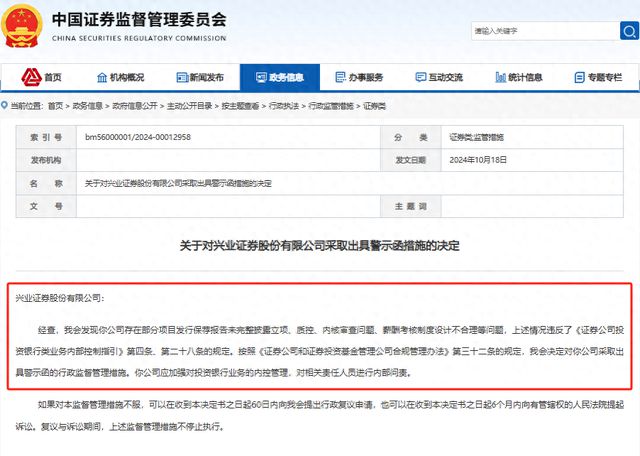Open the 互动交流 navigation tab
Image resolution: width=640 pixels, height=456 pixels.
(439, 77)
